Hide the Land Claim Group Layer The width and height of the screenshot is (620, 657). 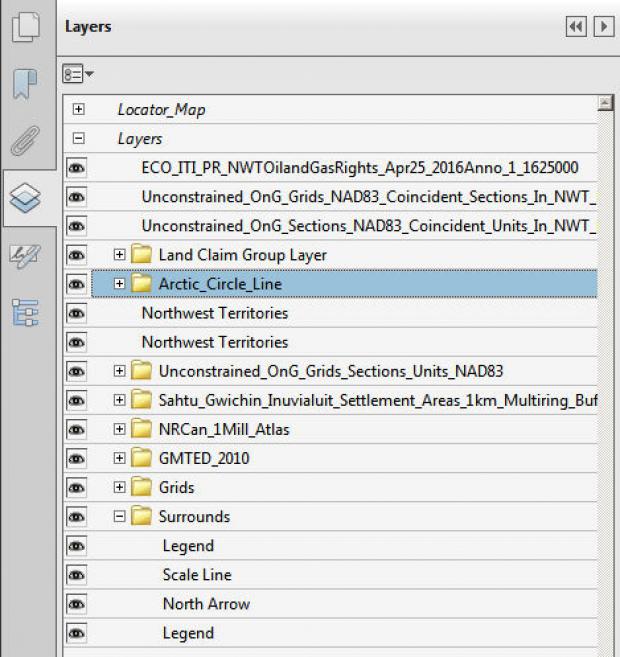tap(76, 255)
